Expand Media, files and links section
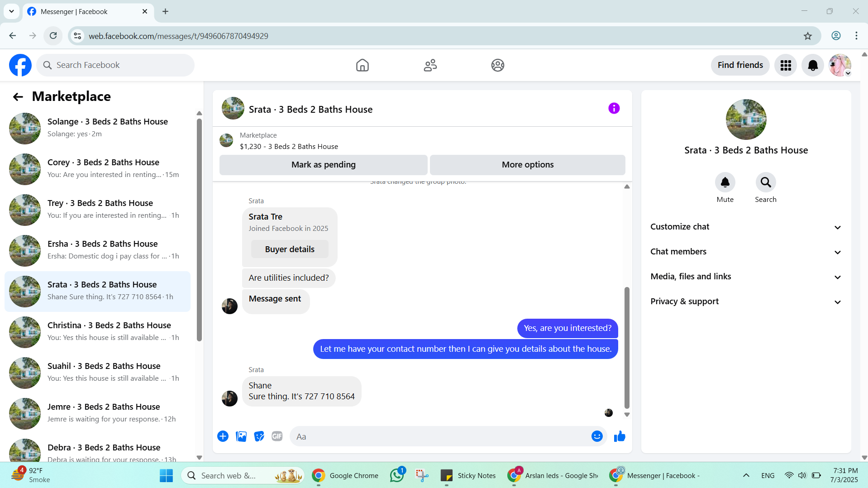The height and width of the screenshot is (488, 868). click(746, 277)
